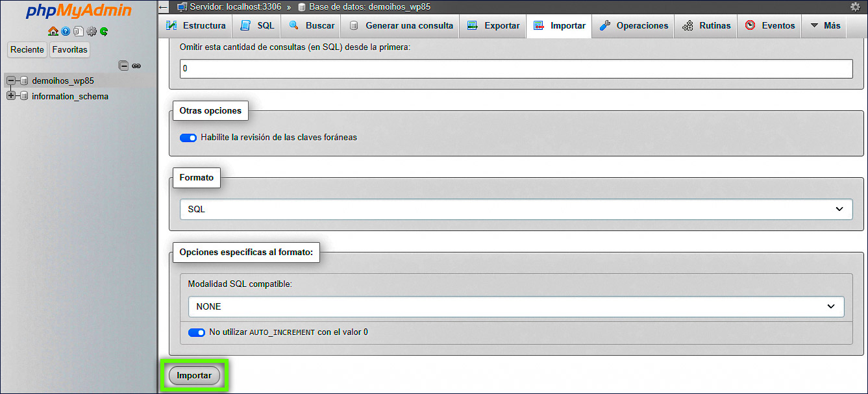This screenshot has height=394, width=868.
Task: Expand the information_schema database node
Action: (x=10, y=96)
